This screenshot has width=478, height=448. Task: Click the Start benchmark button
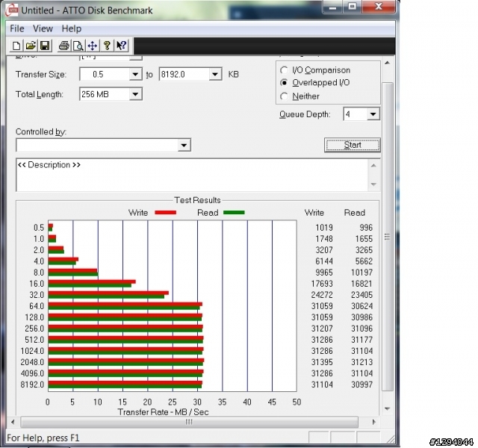[x=353, y=145]
